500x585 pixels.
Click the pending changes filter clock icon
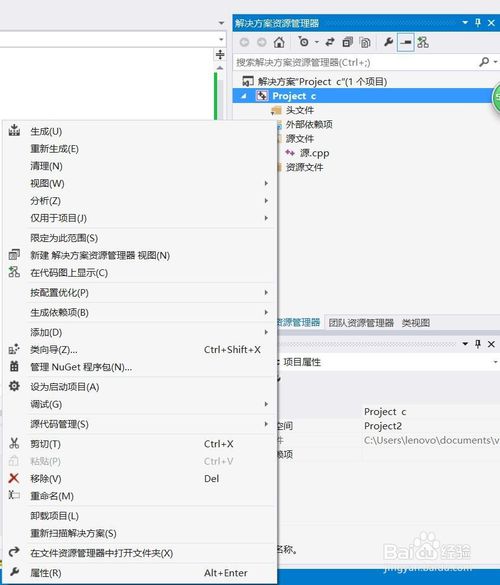pyautogui.click(x=303, y=42)
